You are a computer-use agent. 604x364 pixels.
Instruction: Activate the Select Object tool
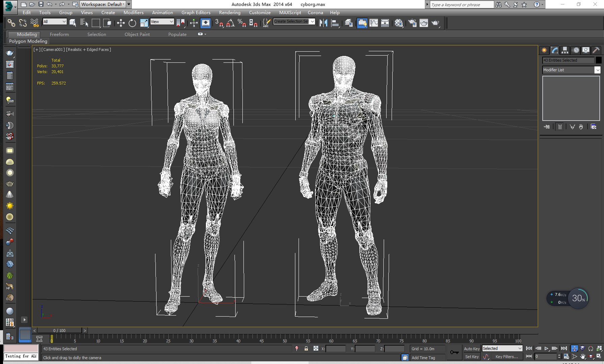tap(73, 23)
